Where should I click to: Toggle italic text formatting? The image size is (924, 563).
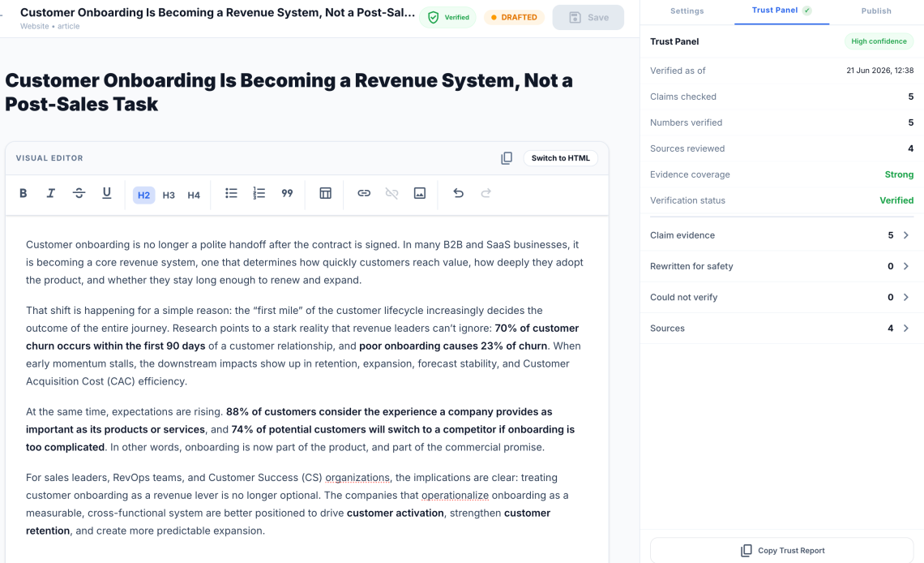[x=51, y=193]
